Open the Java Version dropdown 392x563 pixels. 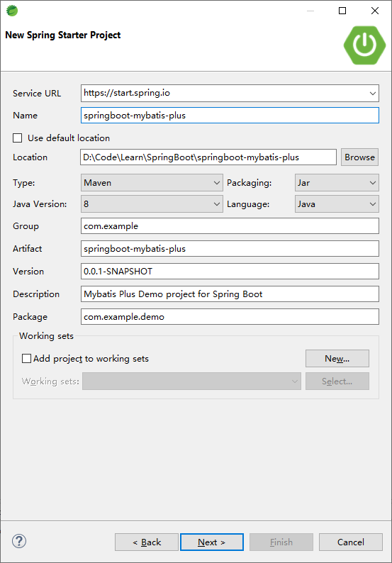(x=152, y=204)
